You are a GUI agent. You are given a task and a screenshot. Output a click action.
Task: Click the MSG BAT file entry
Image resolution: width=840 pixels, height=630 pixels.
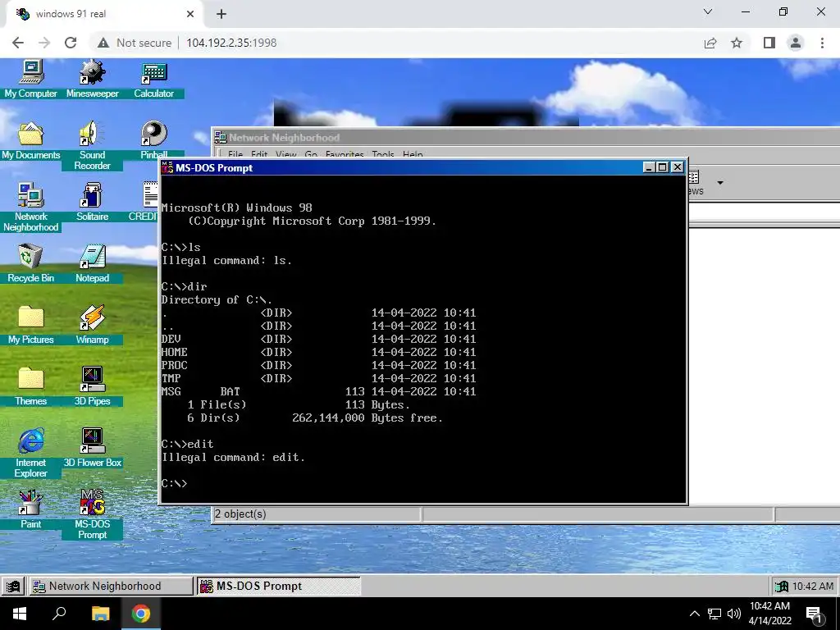[319, 391]
